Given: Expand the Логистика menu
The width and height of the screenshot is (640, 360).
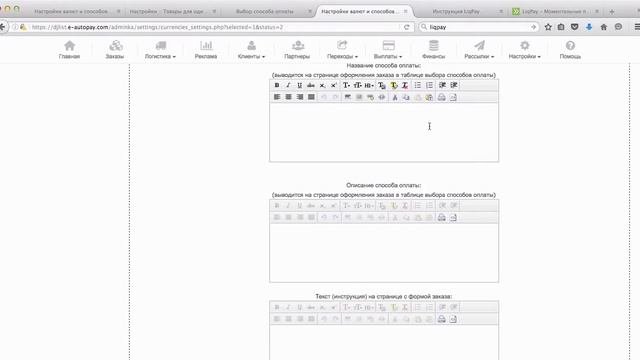Looking at the screenshot, I should [160, 50].
